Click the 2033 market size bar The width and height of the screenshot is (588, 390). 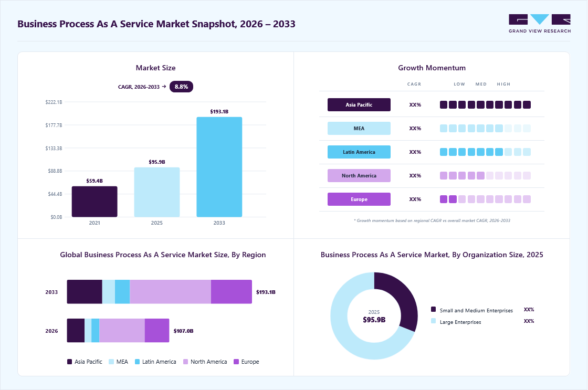219,167
